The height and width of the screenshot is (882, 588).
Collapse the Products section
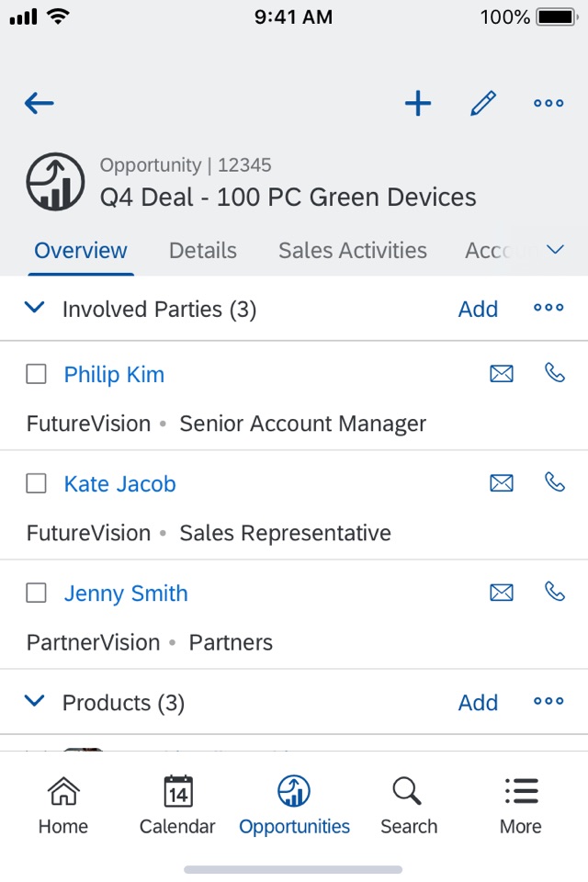coord(35,702)
